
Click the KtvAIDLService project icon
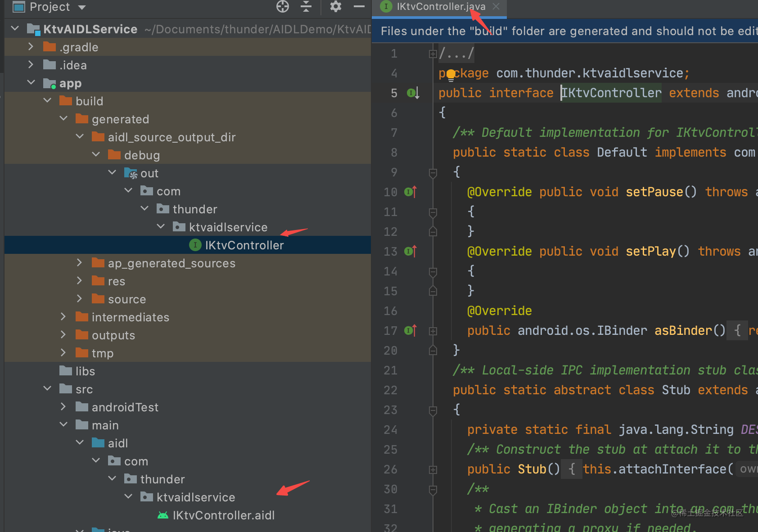coord(33,29)
